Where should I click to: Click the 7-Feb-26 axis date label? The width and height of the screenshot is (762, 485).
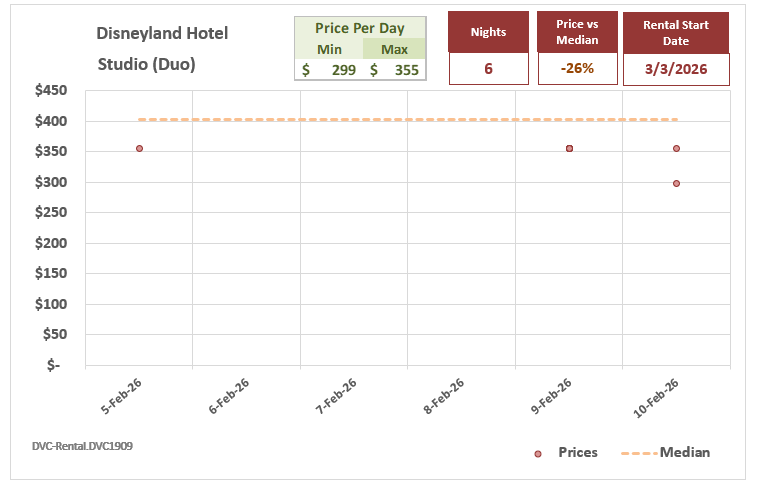click(x=337, y=396)
